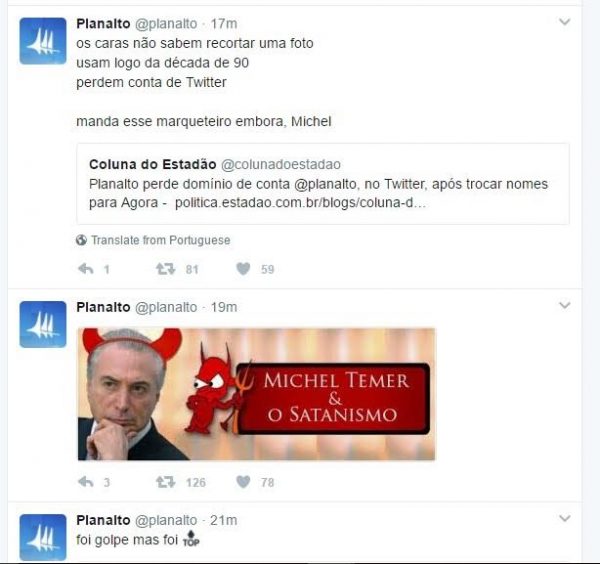600x564 pixels.
Task: Click the 17m timestamp
Action: [224, 24]
